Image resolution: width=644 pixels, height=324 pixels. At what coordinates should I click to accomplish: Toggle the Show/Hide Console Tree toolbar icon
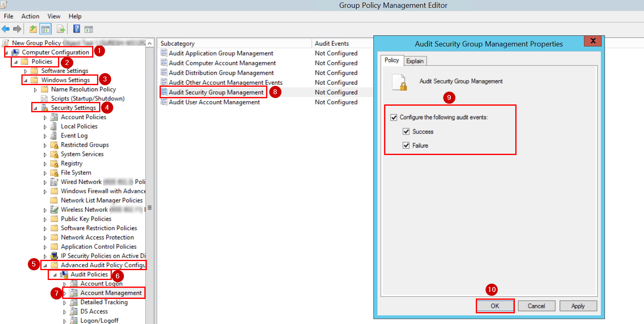[x=46, y=29]
